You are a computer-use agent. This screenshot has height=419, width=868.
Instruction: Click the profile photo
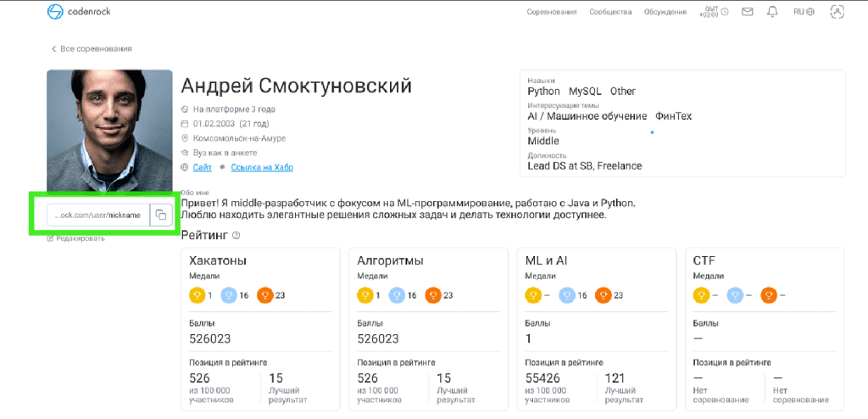point(109,131)
